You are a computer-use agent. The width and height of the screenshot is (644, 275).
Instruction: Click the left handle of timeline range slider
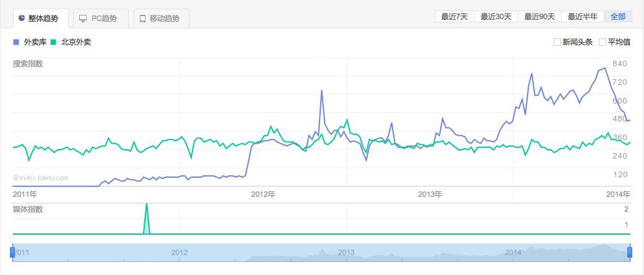[x=12, y=252]
